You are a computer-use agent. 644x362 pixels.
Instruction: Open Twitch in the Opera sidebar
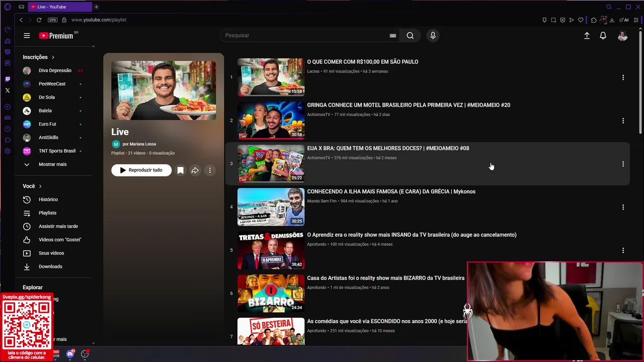[7, 79]
